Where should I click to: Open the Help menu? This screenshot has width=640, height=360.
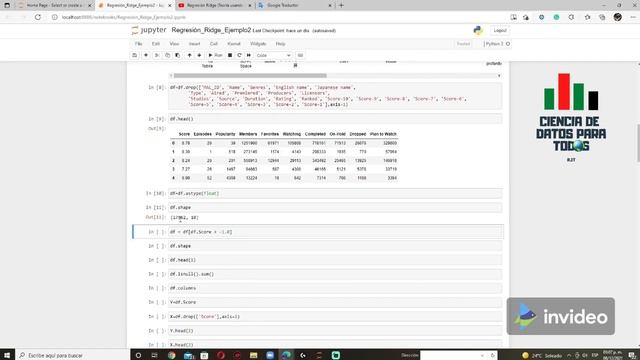pyautogui.click(x=280, y=44)
